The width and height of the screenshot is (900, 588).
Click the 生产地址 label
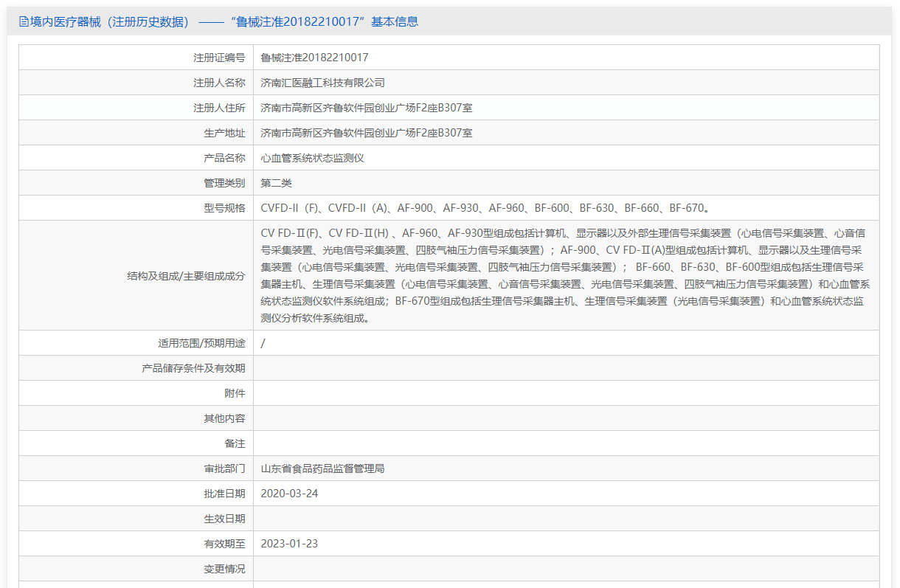click(224, 133)
